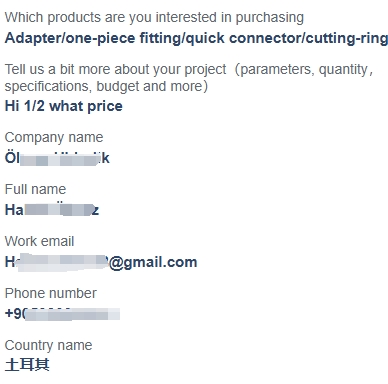388x384 pixels.
Task: Click the 'specifications, budget and more' line
Action: [106, 86]
